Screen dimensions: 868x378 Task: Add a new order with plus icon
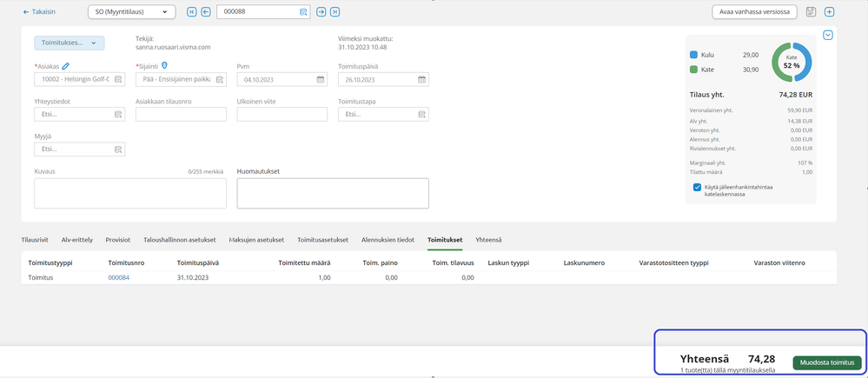point(830,12)
